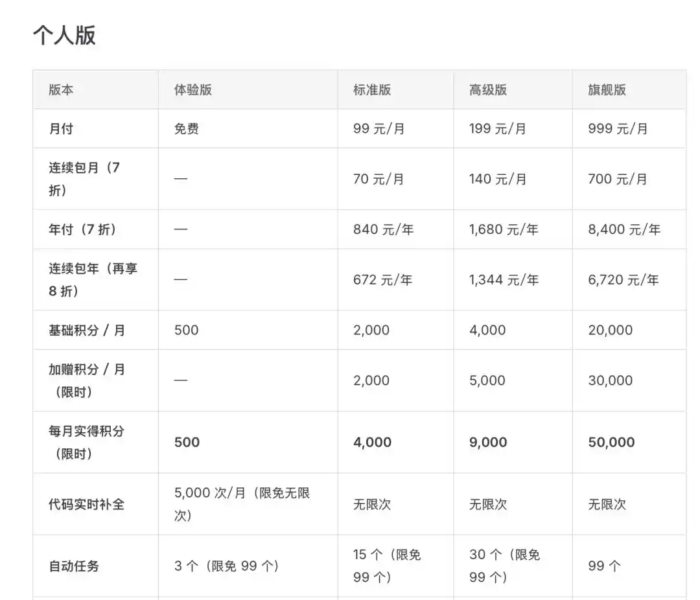Click the 加赠积分 / 月（限时）row label

pyautogui.click(x=87, y=381)
